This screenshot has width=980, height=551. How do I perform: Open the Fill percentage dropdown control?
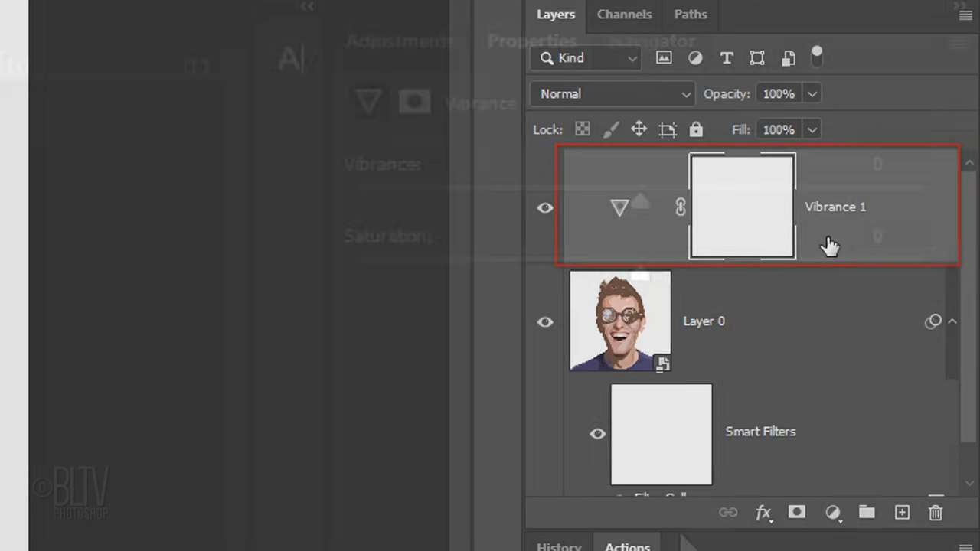pos(812,129)
